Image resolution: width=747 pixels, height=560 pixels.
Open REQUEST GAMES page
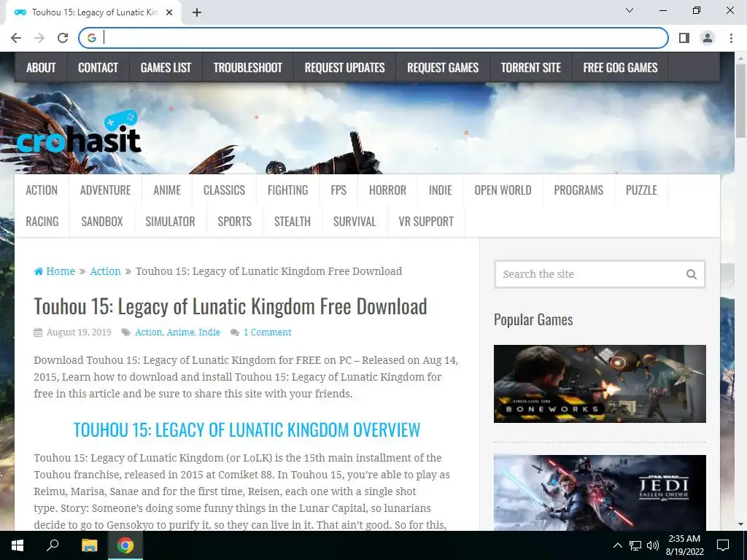click(443, 68)
